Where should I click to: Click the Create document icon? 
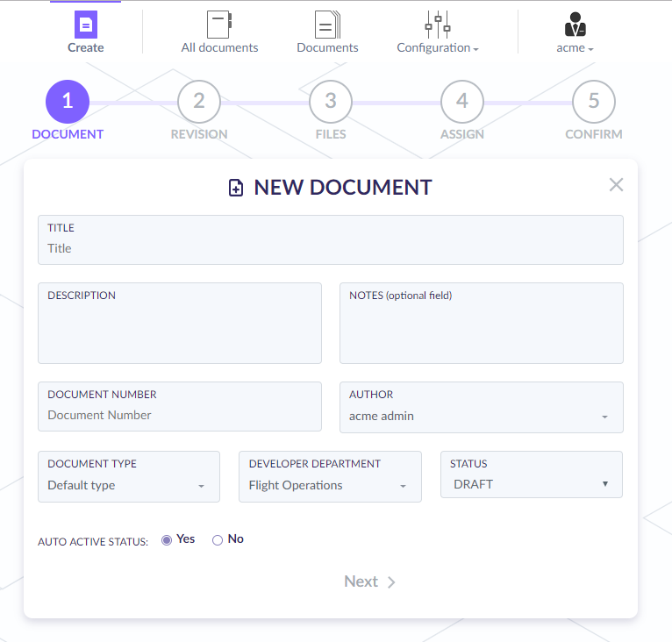(85, 25)
